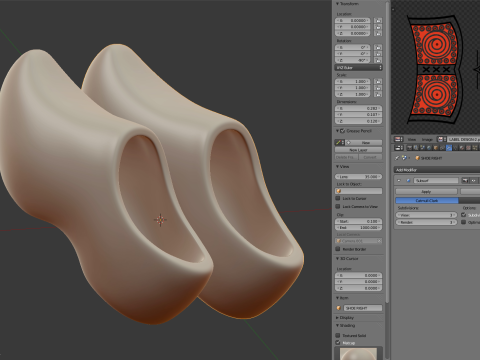The width and height of the screenshot is (480, 360).
Task: Lock the Location Z axis
Action: point(378,33)
